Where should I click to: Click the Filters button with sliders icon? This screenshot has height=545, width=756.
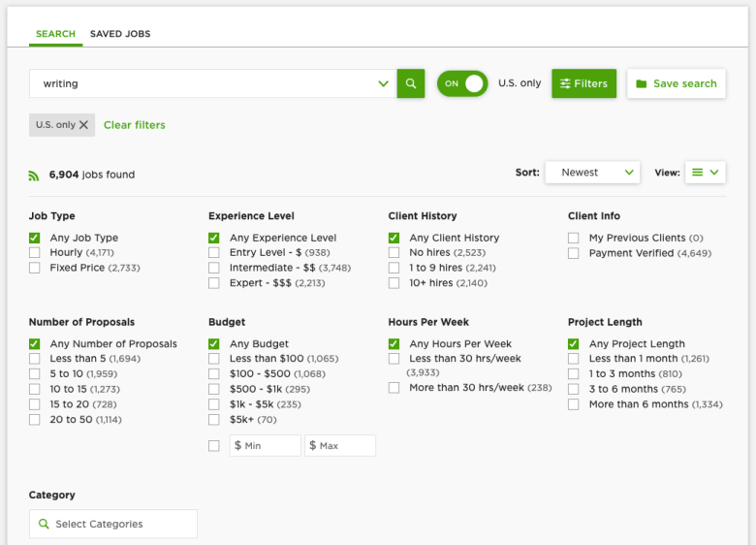(583, 83)
